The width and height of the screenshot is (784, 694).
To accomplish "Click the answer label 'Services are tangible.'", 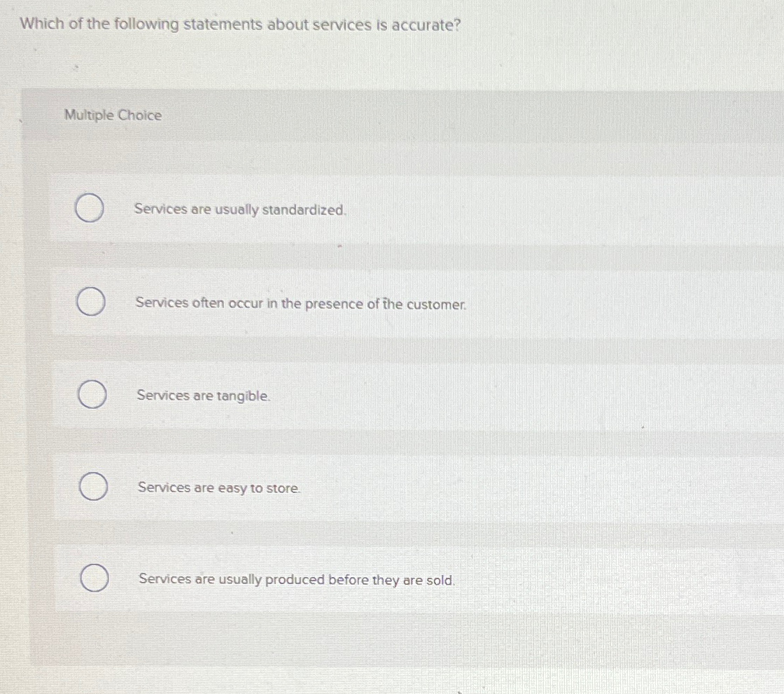I will tap(203, 396).
